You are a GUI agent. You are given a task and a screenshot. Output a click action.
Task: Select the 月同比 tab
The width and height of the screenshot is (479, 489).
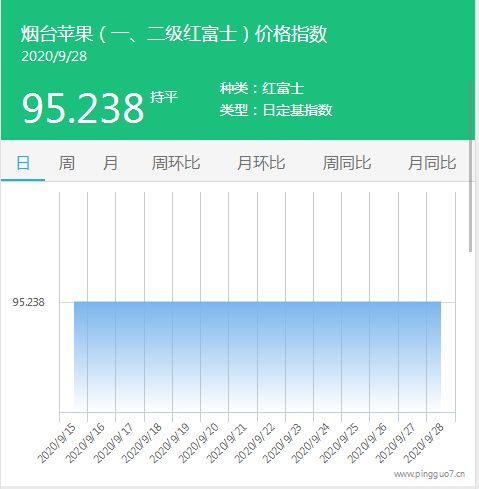click(432, 163)
